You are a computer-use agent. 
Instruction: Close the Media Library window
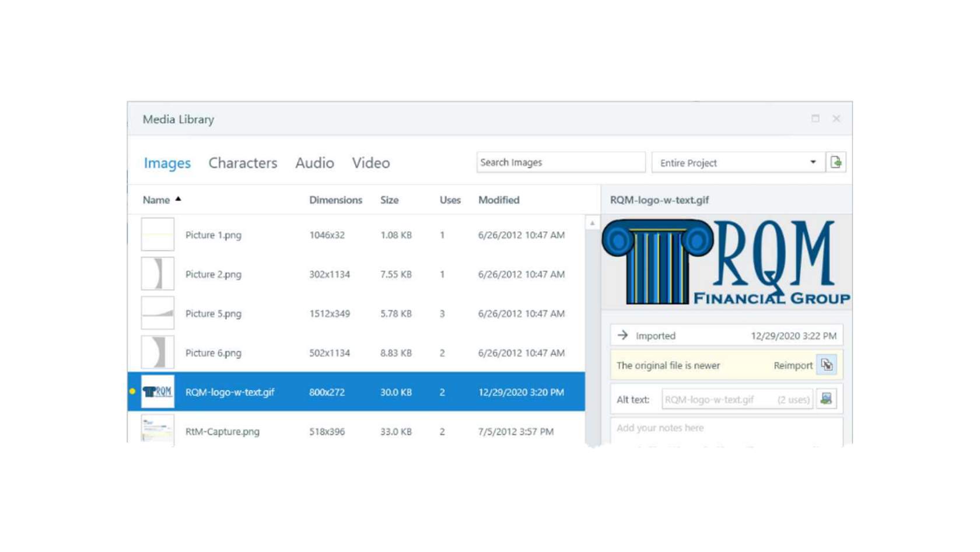point(836,118)
